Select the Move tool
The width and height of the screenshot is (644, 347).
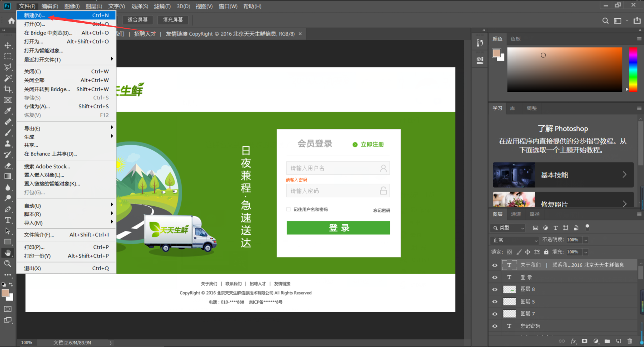[8, 46]
